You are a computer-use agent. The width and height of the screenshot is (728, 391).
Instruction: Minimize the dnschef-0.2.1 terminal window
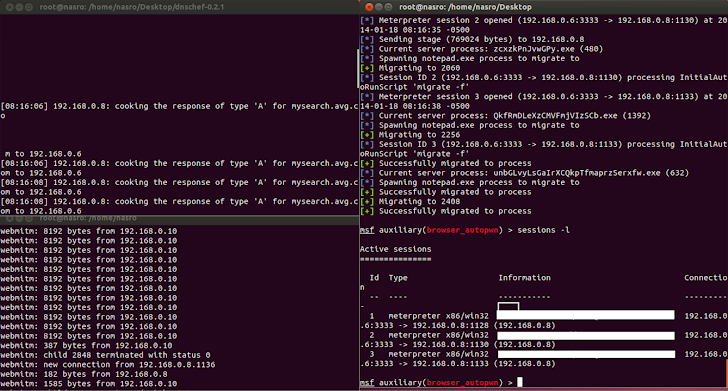click(19, 7)
